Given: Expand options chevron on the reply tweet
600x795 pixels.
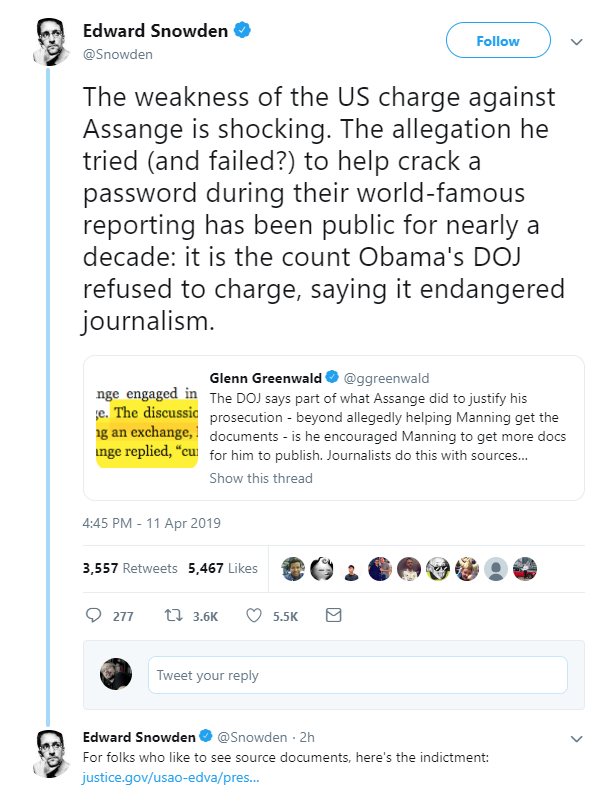Looking at the screenshot, I should [x=576, y=739].
